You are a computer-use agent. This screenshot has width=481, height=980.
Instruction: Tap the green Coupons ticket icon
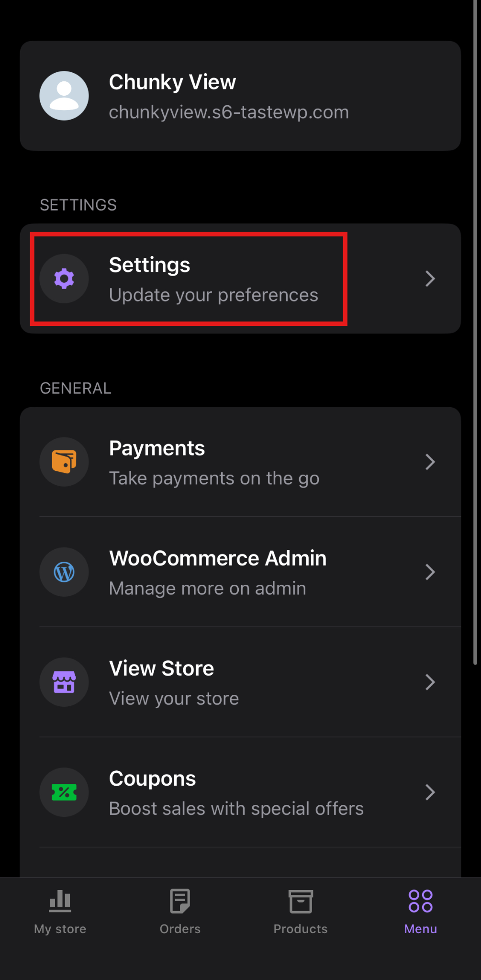click(64, 792)
